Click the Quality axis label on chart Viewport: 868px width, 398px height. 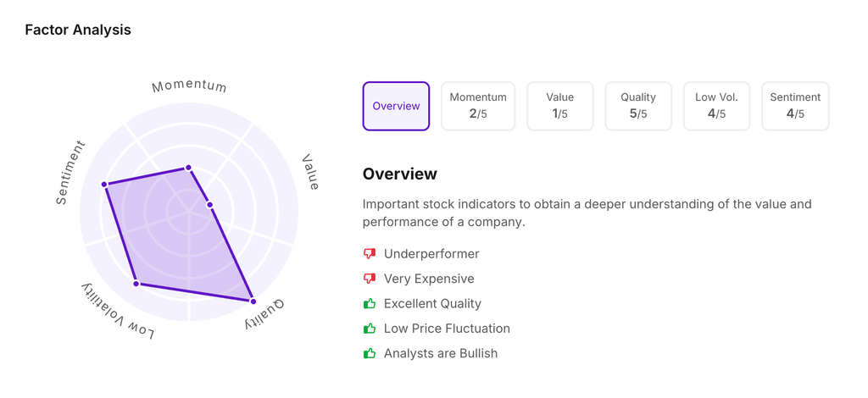264,314
